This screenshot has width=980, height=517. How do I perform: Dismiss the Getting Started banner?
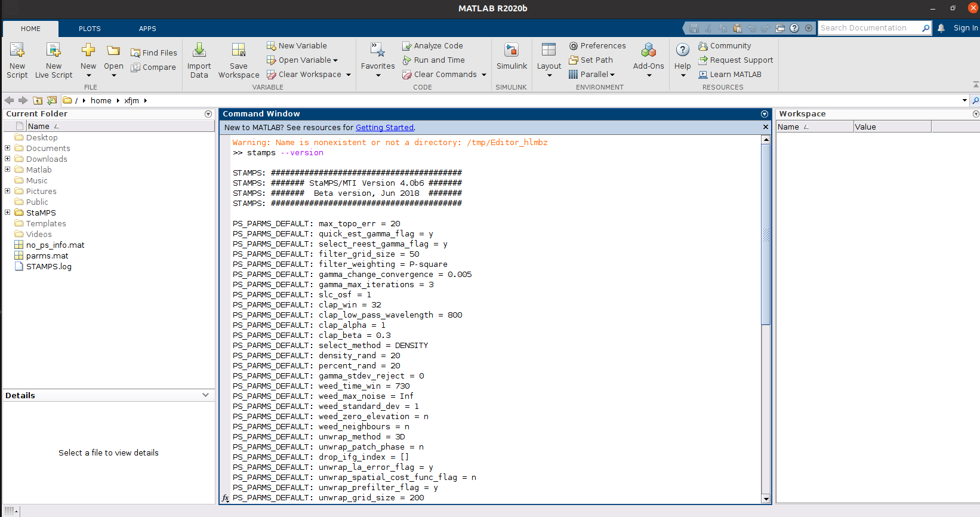[766, 127]
